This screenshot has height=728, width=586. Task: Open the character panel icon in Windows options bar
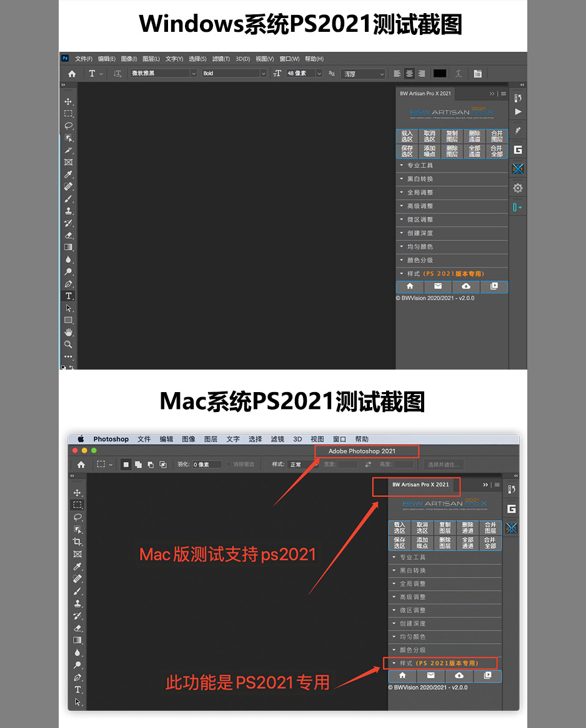pos(477,74)
